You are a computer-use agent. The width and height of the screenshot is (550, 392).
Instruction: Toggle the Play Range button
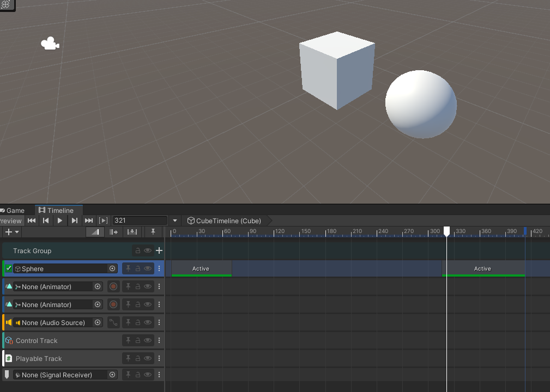(103, 220)
